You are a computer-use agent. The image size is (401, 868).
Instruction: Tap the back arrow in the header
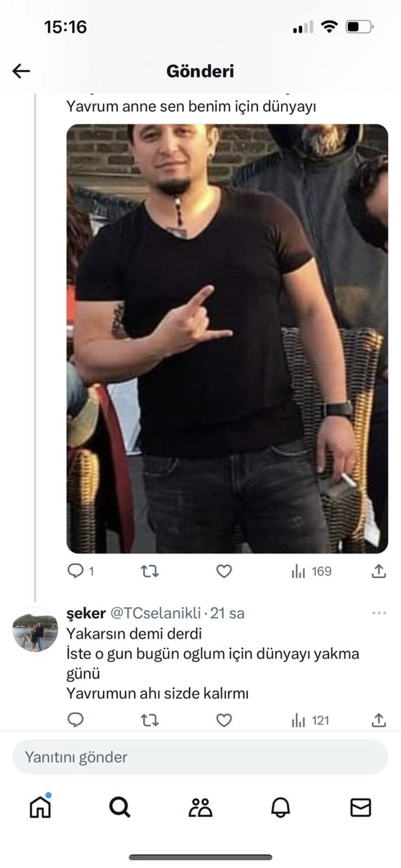coord(21,71)
